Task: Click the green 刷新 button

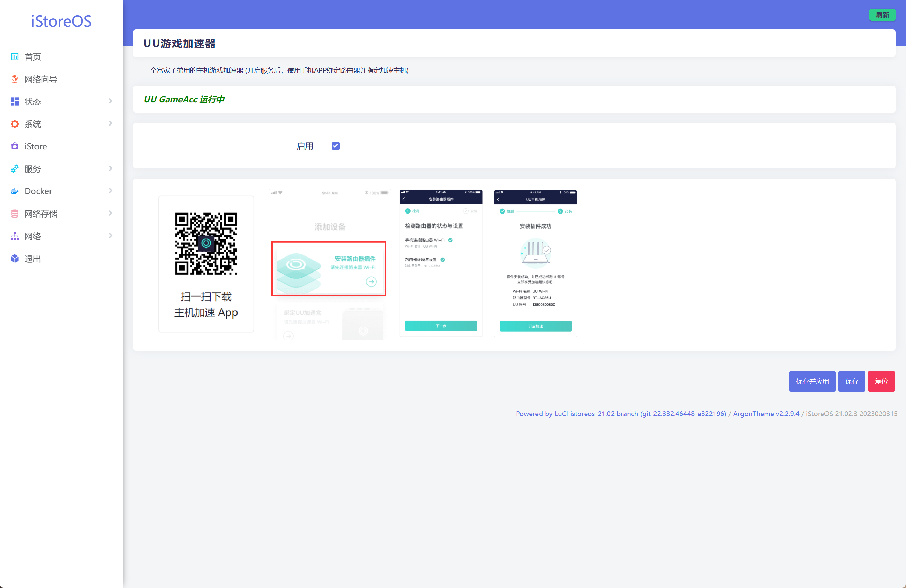Action: pyautogui.click(x=882, y=15)
